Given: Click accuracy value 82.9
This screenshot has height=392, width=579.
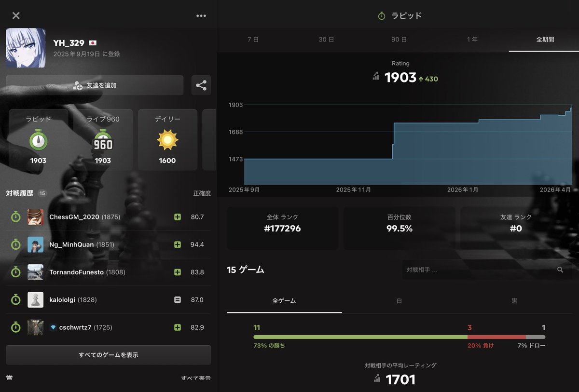Looking at the screenshot, I should point(197,327).
